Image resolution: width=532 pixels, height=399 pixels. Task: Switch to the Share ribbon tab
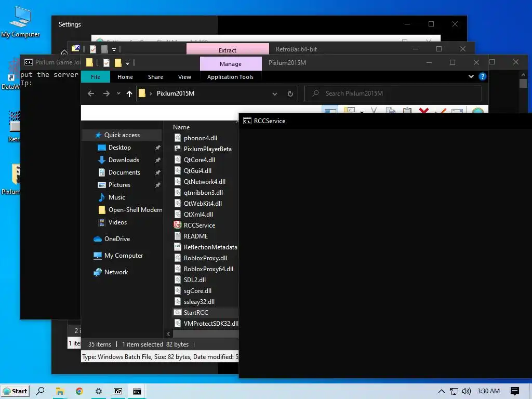tap(155, 77)
